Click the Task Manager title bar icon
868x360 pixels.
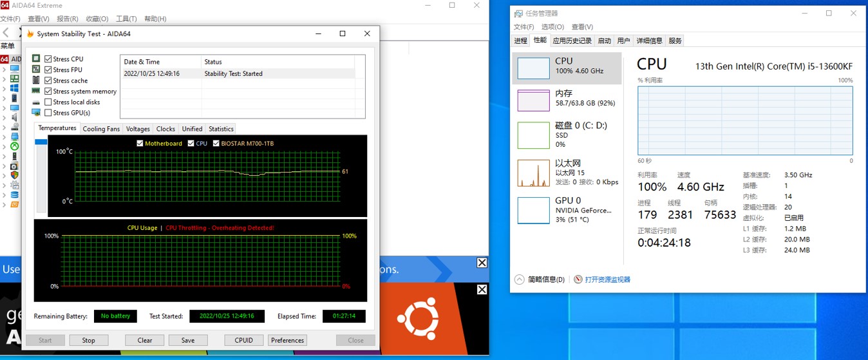coord(518,14)
